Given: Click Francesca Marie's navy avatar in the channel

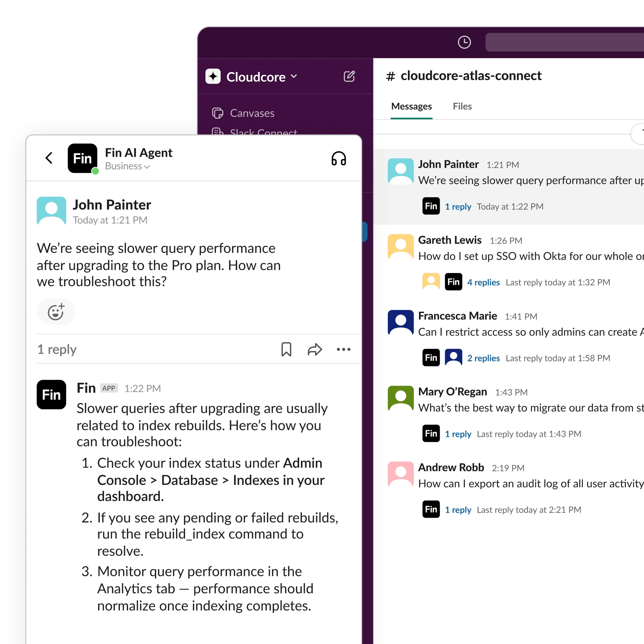Looking at the screenshot, I should tap(401, 323).
